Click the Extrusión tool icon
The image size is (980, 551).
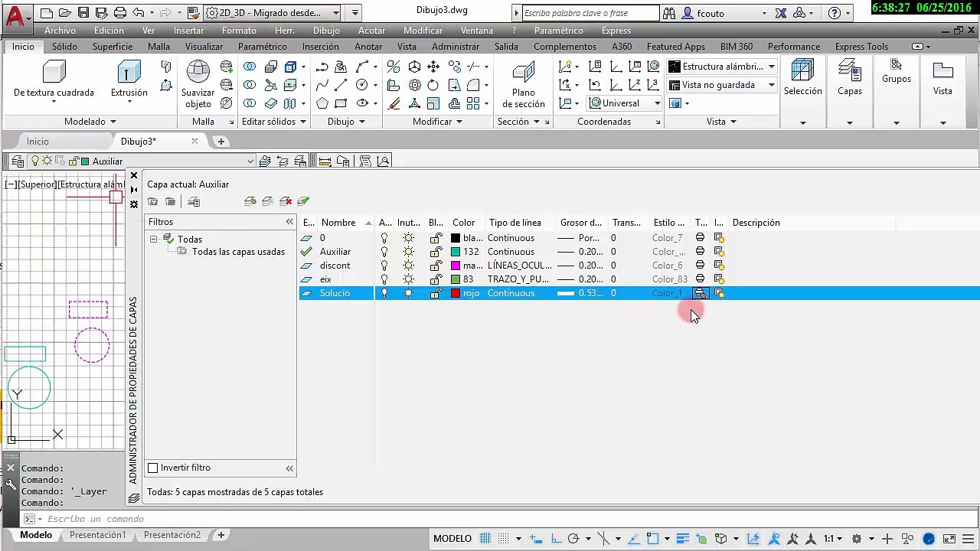pos(129,72)
